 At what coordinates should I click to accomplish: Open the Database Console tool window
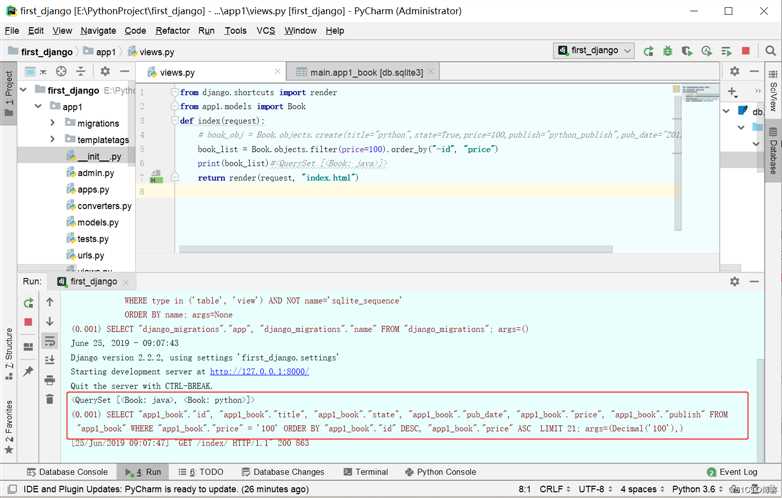68,472
